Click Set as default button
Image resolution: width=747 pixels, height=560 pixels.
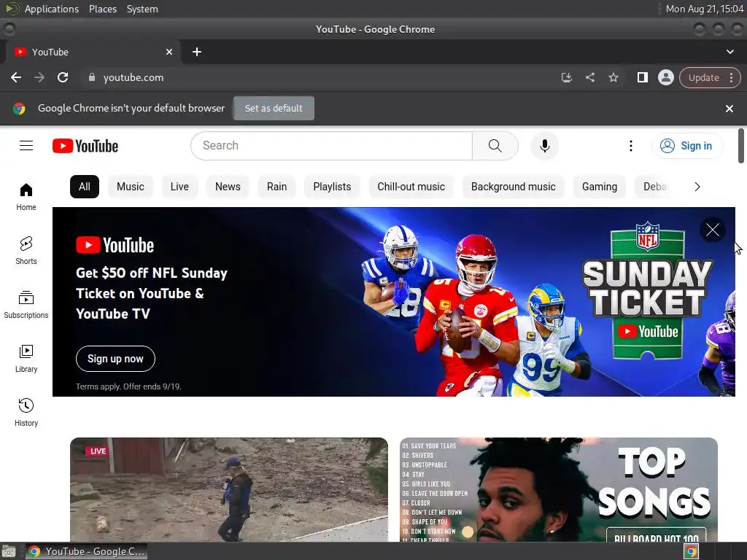[274, 109]
